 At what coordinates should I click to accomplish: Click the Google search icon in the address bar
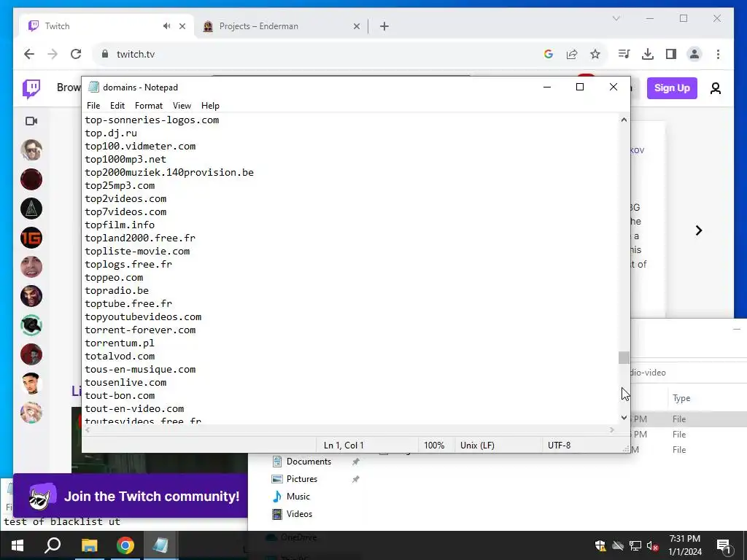pyautogui.click(x=549, y=54)
